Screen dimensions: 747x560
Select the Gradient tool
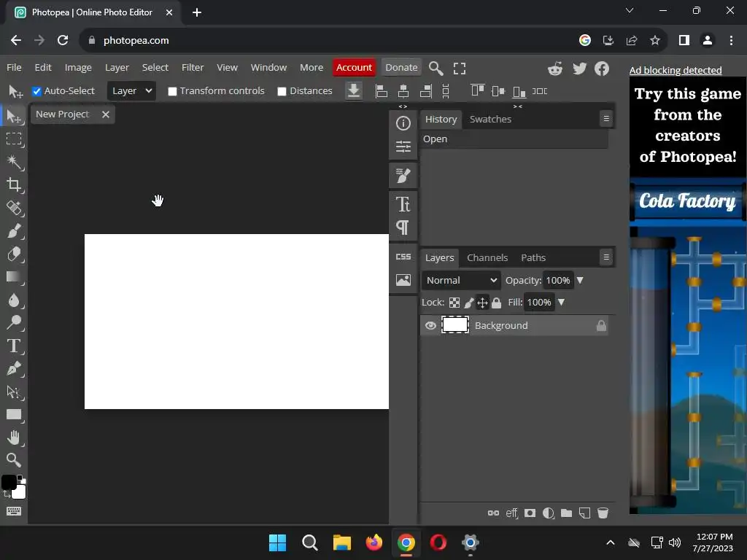point(14,276)
